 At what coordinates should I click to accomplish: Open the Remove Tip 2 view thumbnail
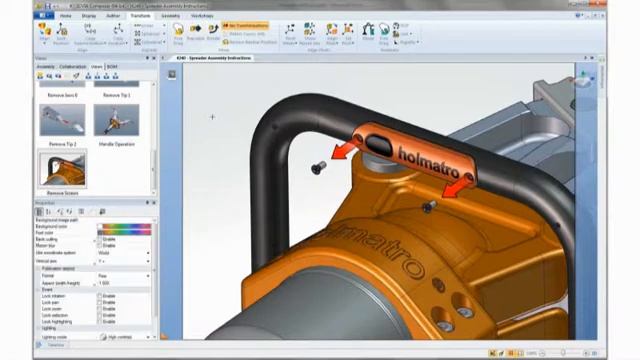pos(62,120)
